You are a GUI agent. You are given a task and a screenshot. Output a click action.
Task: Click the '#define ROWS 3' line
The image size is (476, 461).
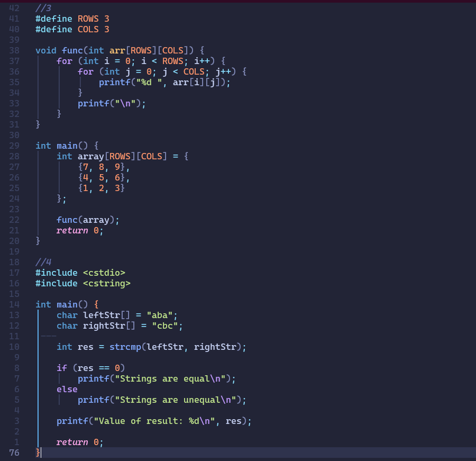72,19
